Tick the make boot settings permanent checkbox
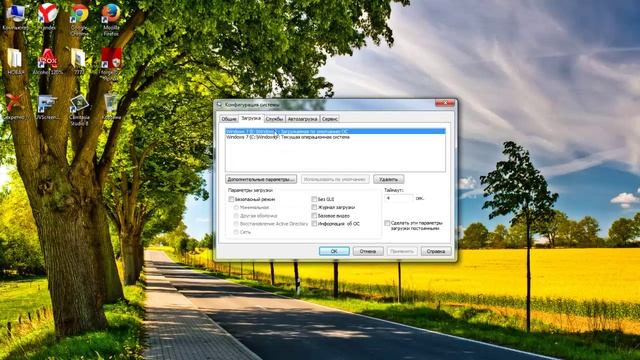Image resolution: width=640 pixels, height=360 pixels. click(387, 223)
